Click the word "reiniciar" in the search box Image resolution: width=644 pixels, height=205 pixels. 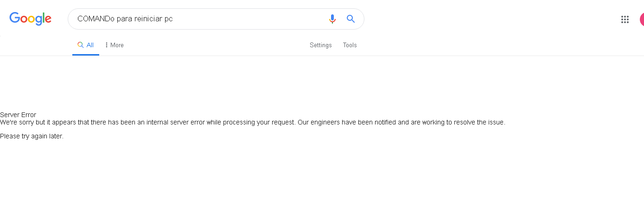click(x=147, y=19)
